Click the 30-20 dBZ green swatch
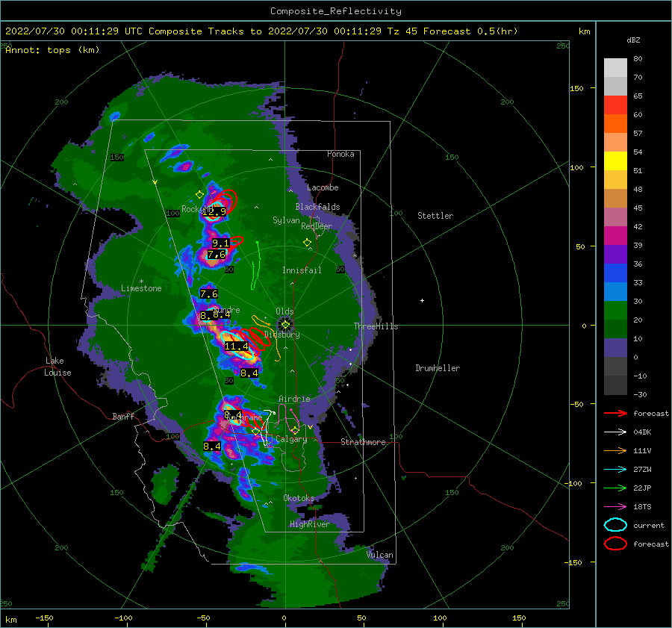 (x=615, y=311)
